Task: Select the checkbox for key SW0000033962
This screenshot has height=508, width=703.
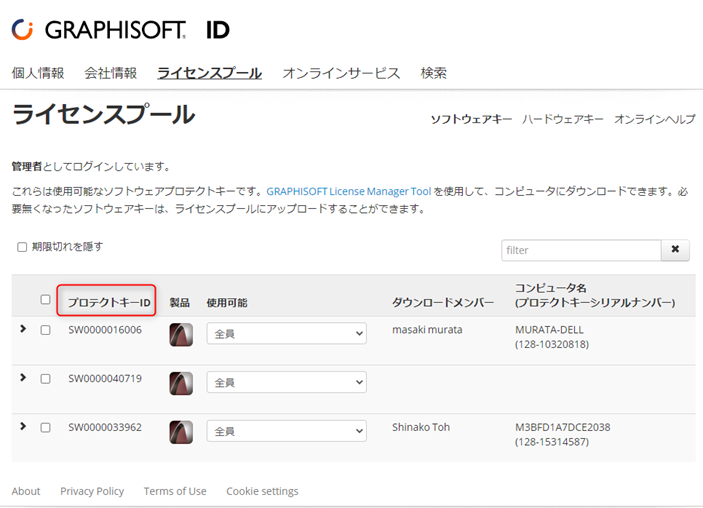Action: (x=45, y=427)
